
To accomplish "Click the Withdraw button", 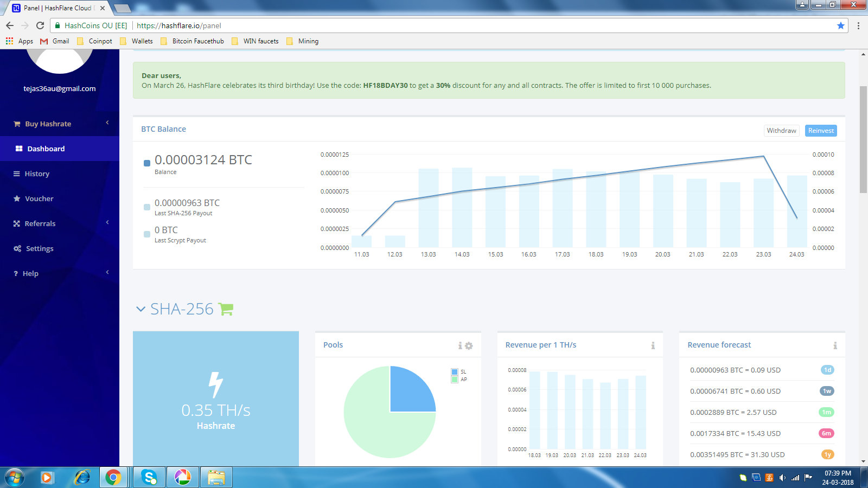I will point(781,131).
